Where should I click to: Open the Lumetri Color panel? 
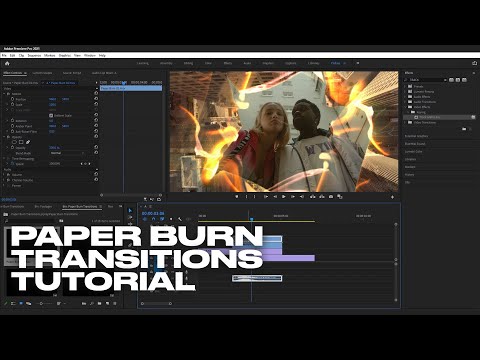point(413,151)
